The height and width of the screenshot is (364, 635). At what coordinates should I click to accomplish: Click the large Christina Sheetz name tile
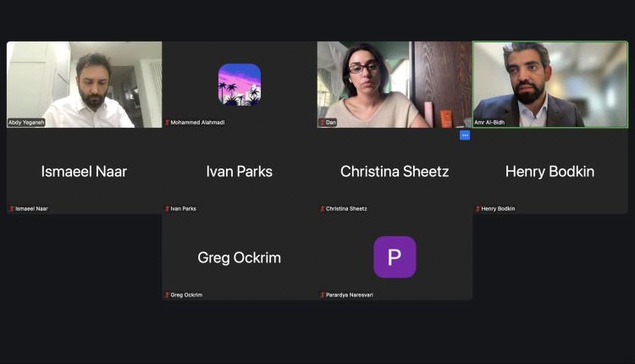[x=395, y=171]
